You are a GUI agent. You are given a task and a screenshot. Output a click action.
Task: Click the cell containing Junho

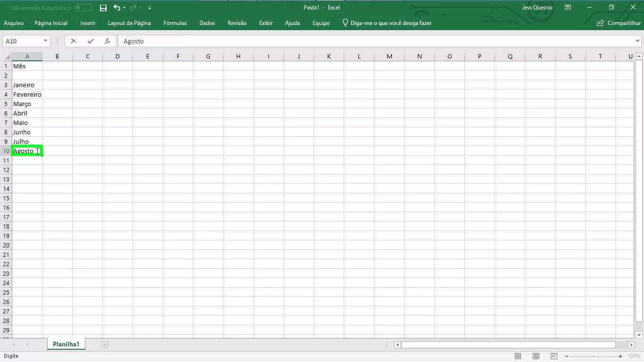pyautogui.click(x=27, y=132)
